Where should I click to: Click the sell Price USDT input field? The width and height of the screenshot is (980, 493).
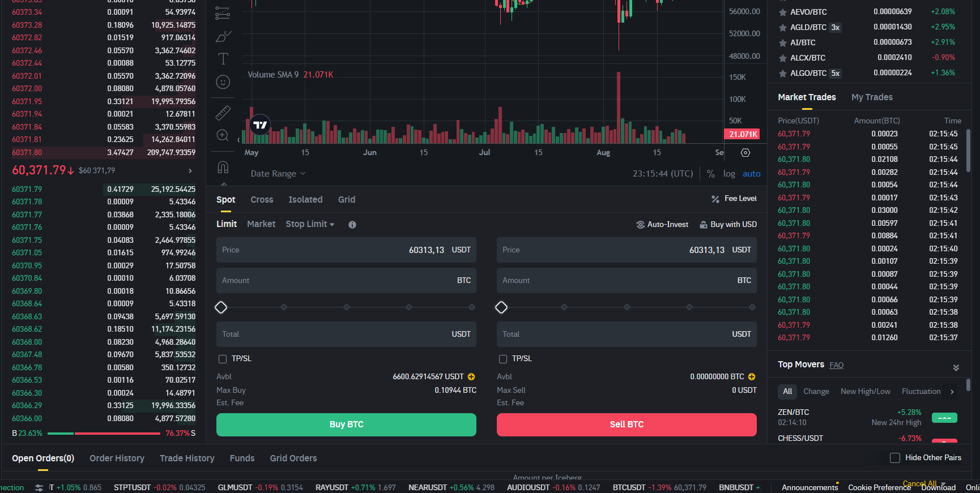click(627, 250)
